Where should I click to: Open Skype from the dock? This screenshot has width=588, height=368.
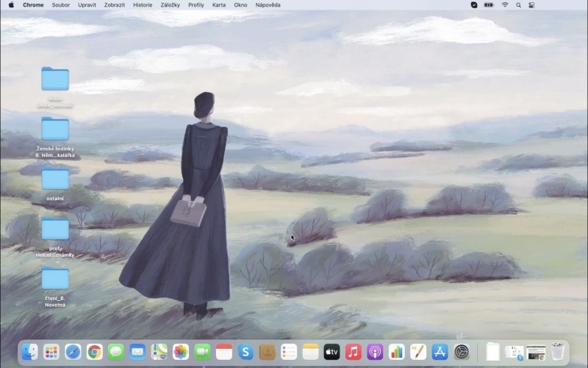click(245, 352)
